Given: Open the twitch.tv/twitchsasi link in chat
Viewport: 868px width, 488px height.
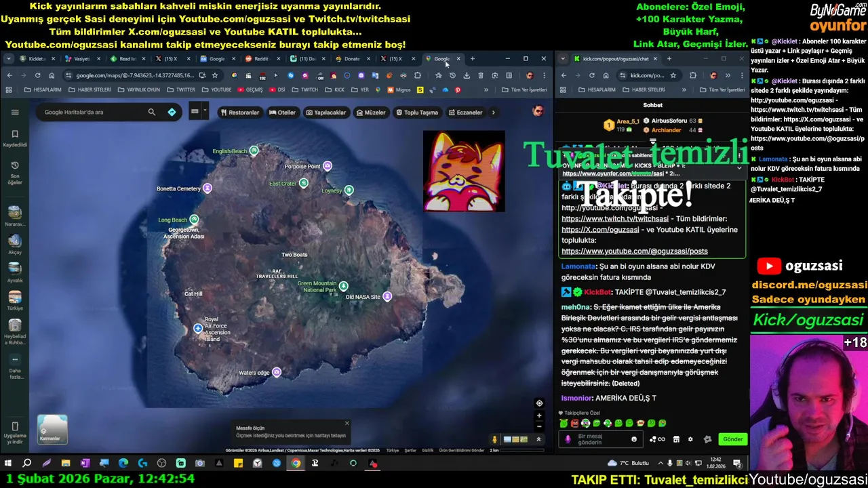Looking at the screenshot, I should point(615,219).
